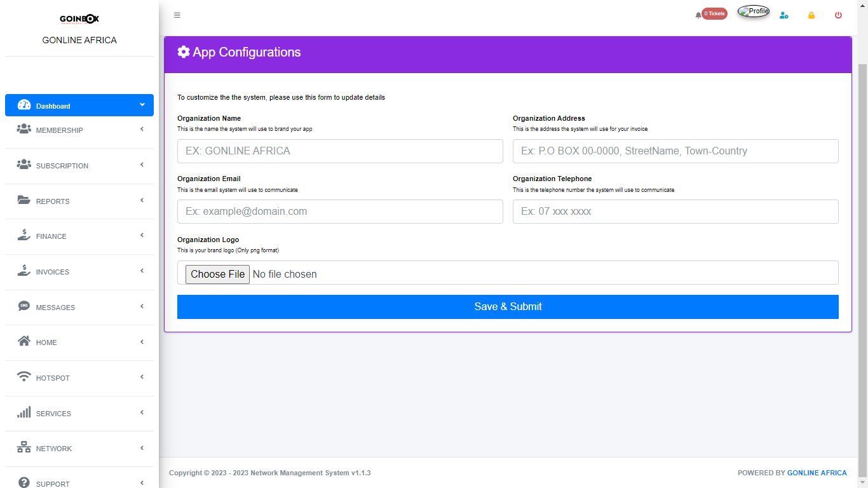This screenshot has height=488, width=868.
Task: Expand the Finance menu chevron
Action: pyautogui.click(x=142, y=235)
